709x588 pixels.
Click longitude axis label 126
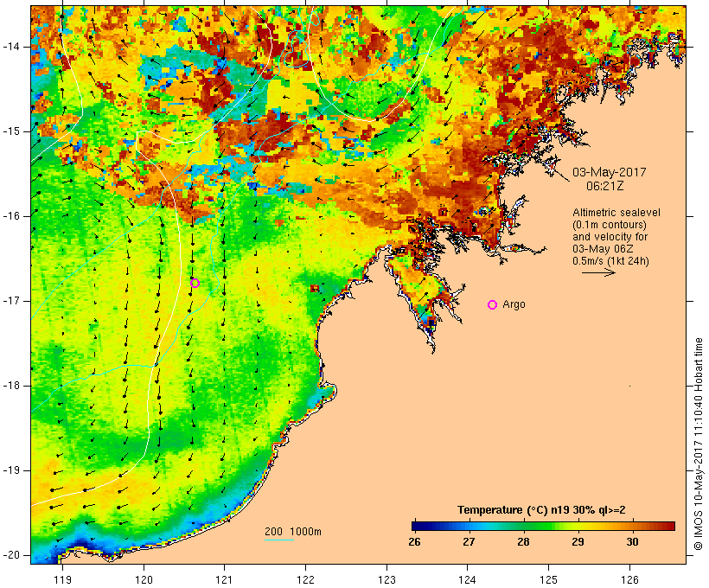coord(629,579)
